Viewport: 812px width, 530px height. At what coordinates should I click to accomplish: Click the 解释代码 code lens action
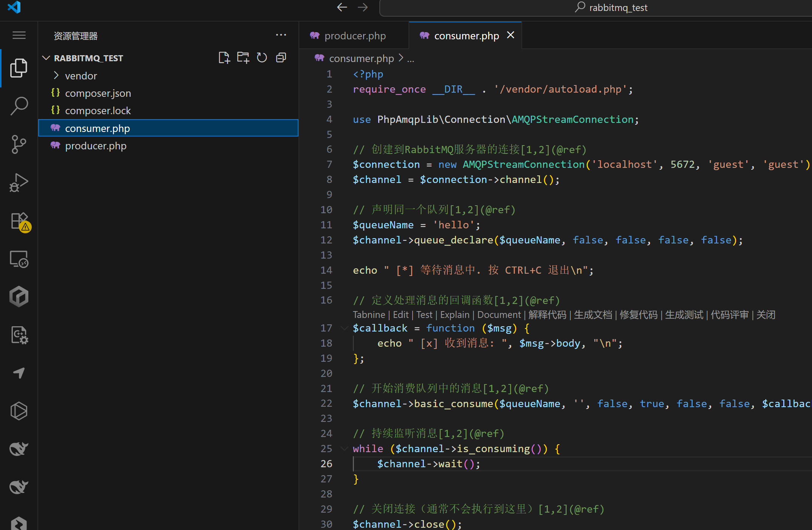tap(547, 315)
